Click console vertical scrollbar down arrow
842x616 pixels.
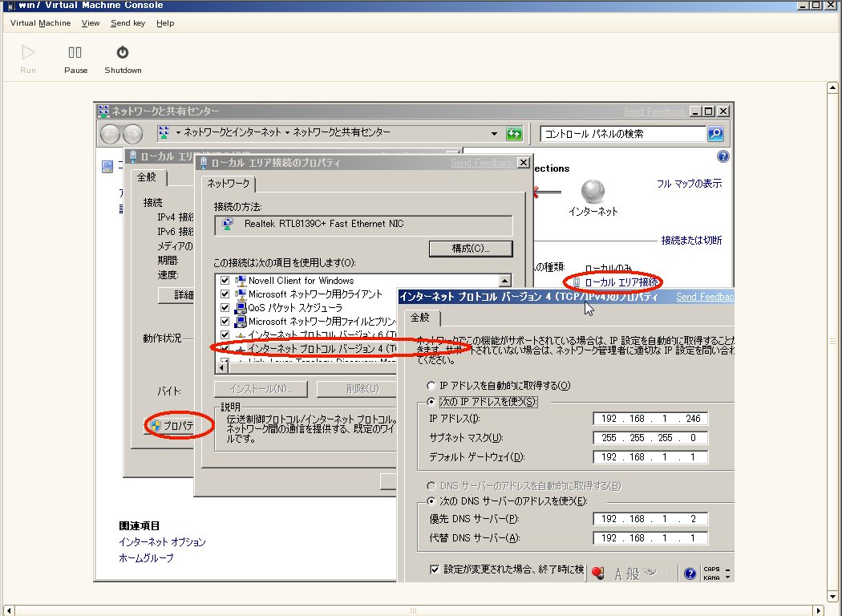832,596
